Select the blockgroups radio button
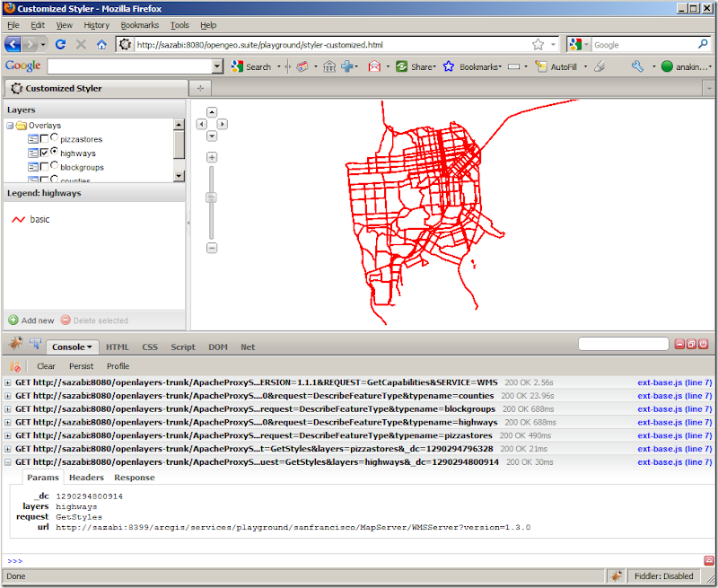The width and height of the screenshot is (718, 588). click(54, 165)
